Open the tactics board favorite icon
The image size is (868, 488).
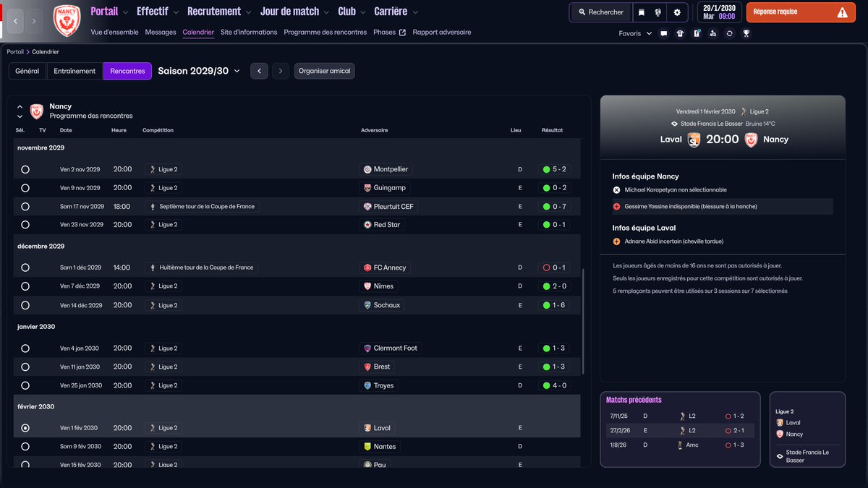697,33
